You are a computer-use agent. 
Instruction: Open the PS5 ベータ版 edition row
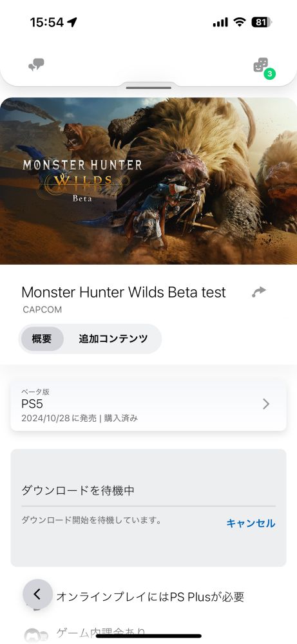[x=148, y=405]
